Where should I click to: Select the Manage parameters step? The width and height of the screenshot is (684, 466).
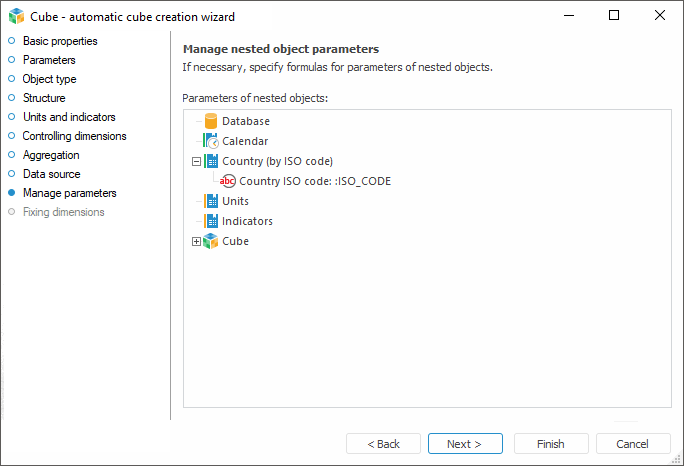69,193
